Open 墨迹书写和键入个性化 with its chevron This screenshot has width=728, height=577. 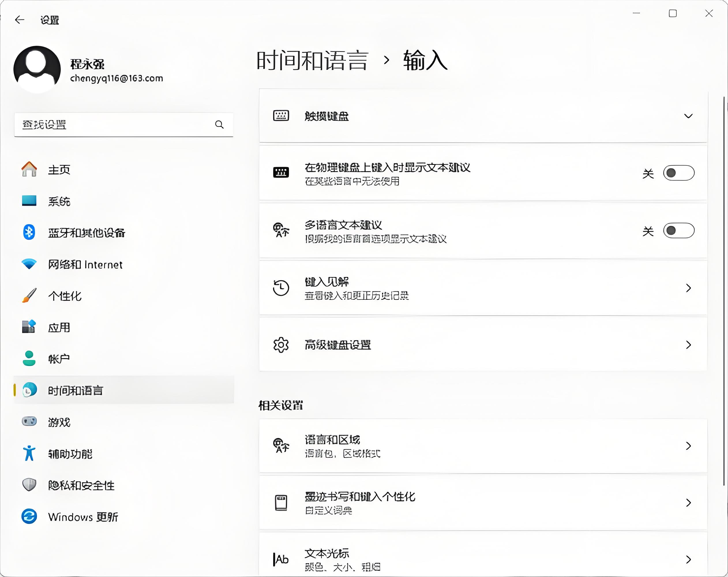tap(688, 503)
